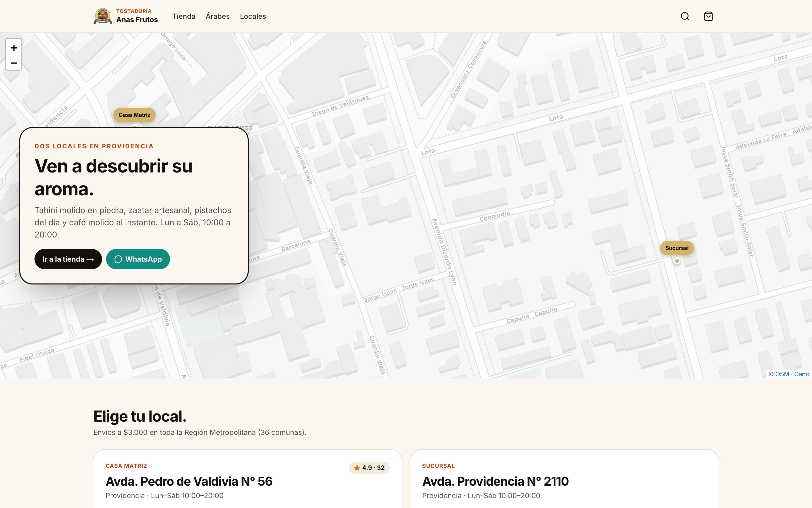Image resolution: width=812 pixels, height=508 pixels.
Task: Click the Adelaida La Fetra street label
Action: 761,140
